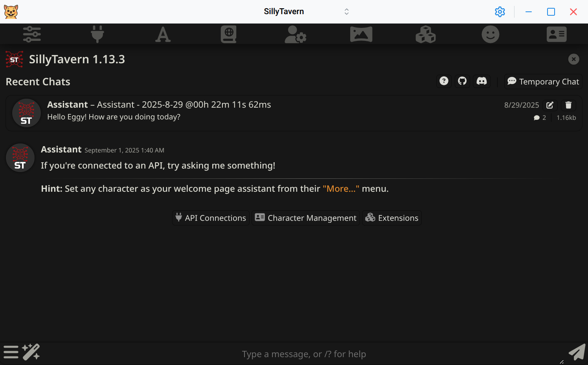Maximize the SillyTavern window

tap(551, 12)
